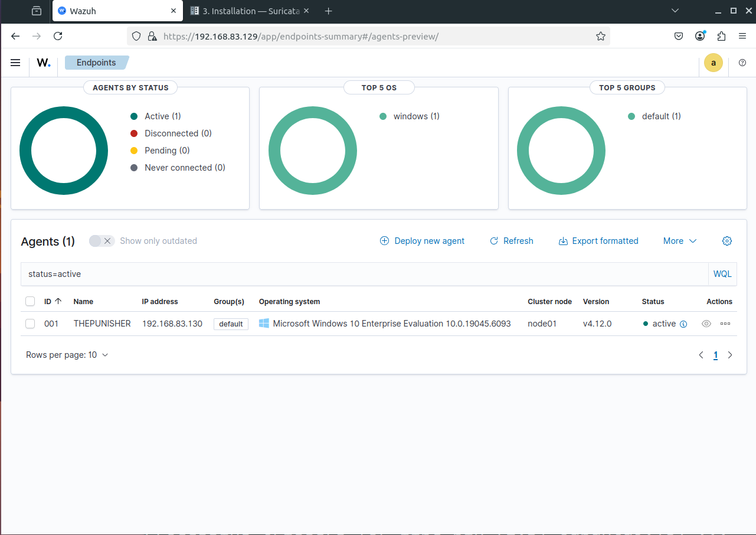
Task: Go to page 1 link
Action: pyautogui.click(x=715, y=355)
